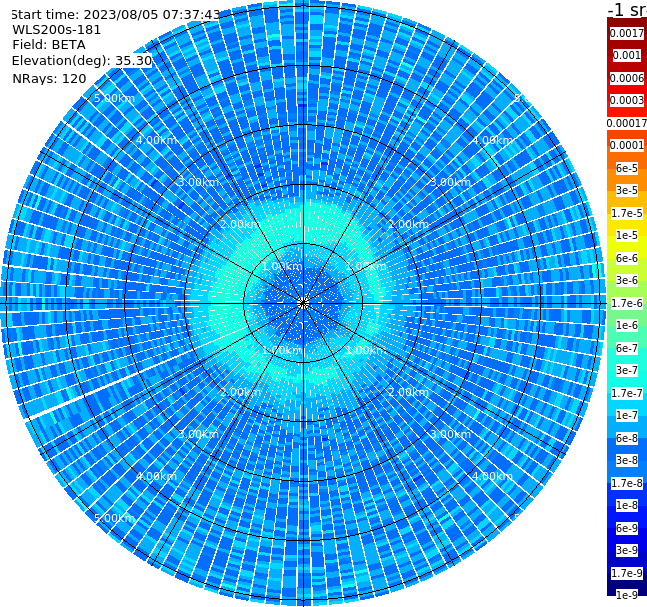Viewport: 647px width, 607px height.
Task: Select the 1e-7 colorbar value
Action: [x=627, y=415]
